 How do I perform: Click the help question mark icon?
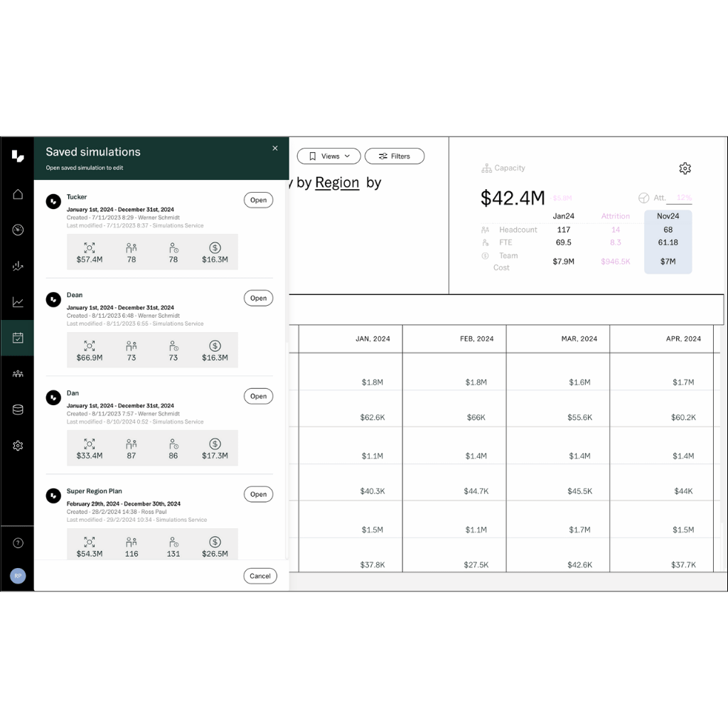[x=18, y=542]
